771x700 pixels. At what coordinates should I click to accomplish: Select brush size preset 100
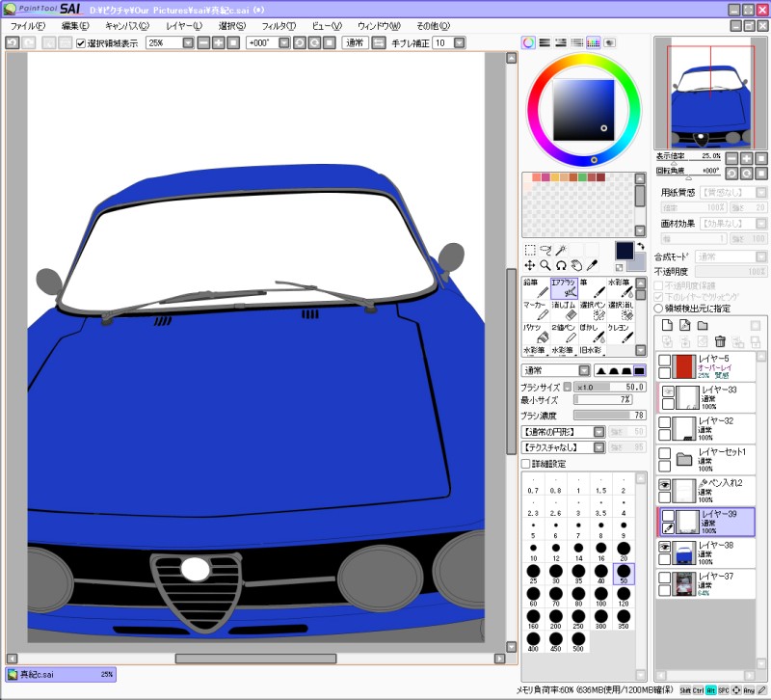click(x=601, y=597)
